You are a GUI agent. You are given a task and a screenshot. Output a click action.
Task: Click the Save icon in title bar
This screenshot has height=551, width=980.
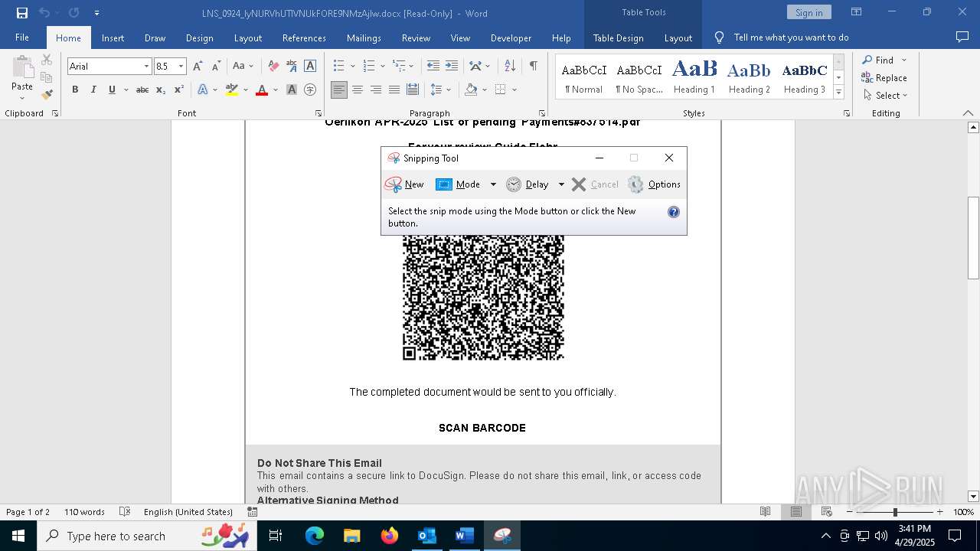[21, 13]
